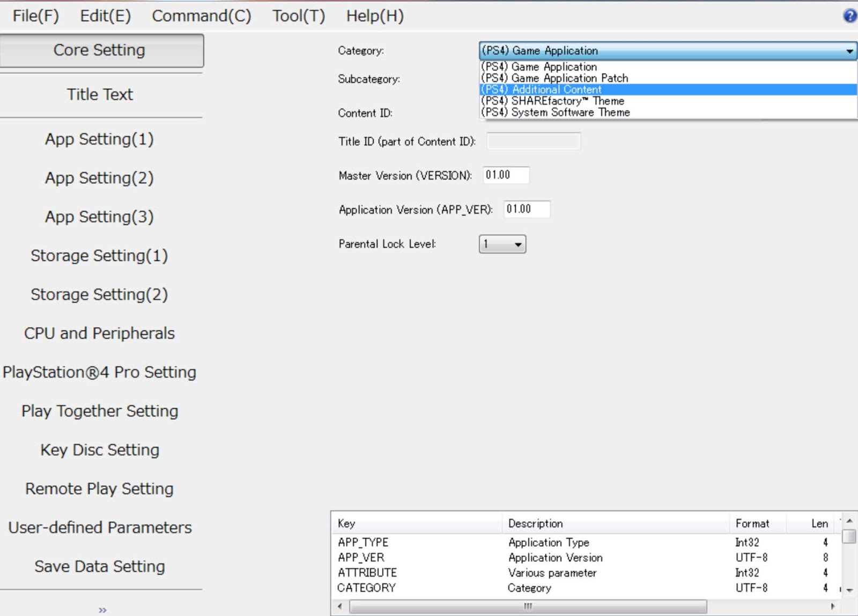Image resolution: width=858 pixels, height=616 pixels.
Task: Open the Tool(T) menu
Action: (x=298, y=16)
